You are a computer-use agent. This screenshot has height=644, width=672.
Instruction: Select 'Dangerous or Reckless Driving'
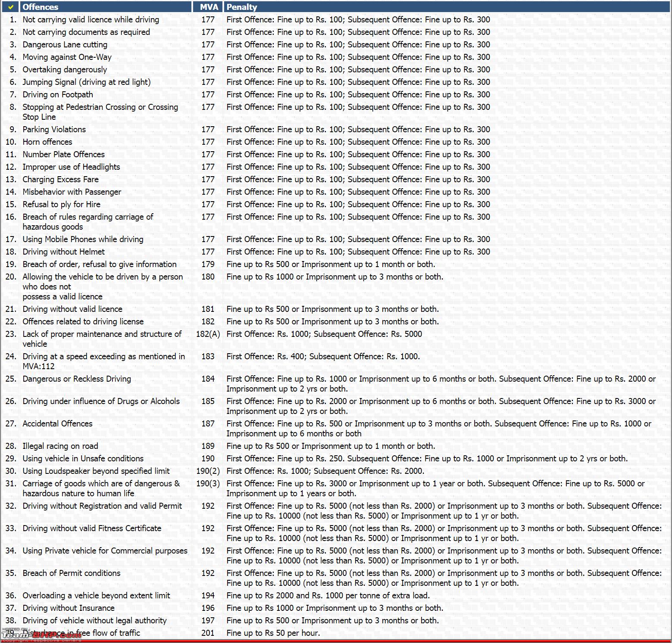coord(77,379)
